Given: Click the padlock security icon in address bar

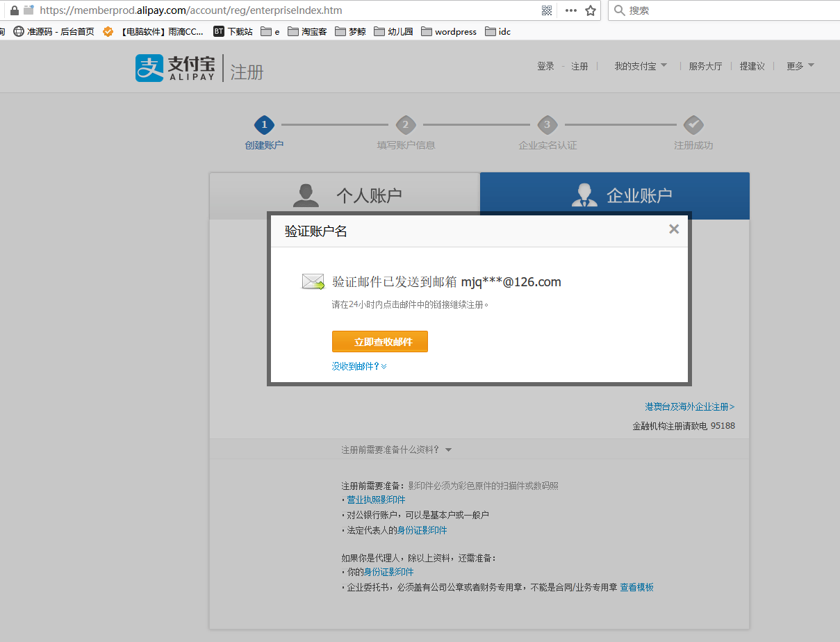Looking at the screenshot, I should 14,10.
